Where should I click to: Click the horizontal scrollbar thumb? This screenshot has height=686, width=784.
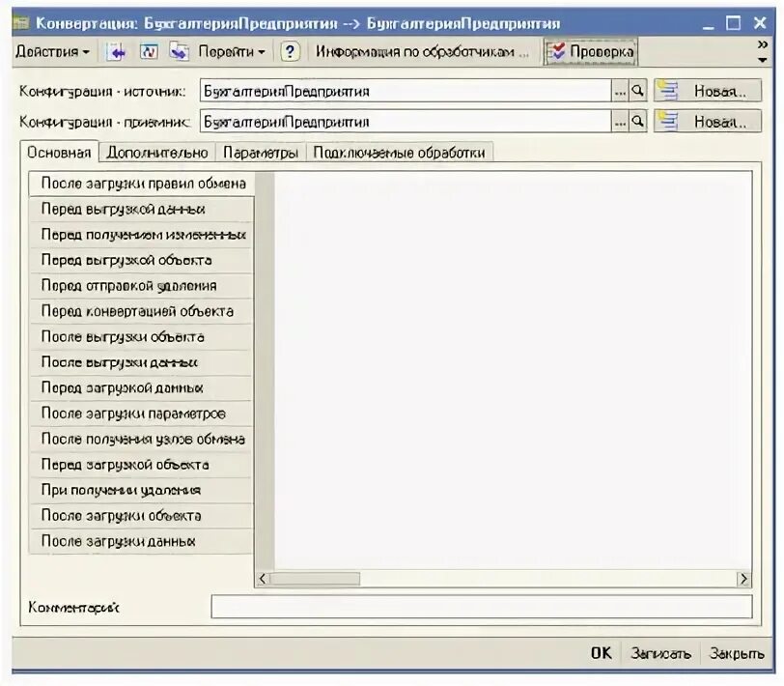point(315,579)
